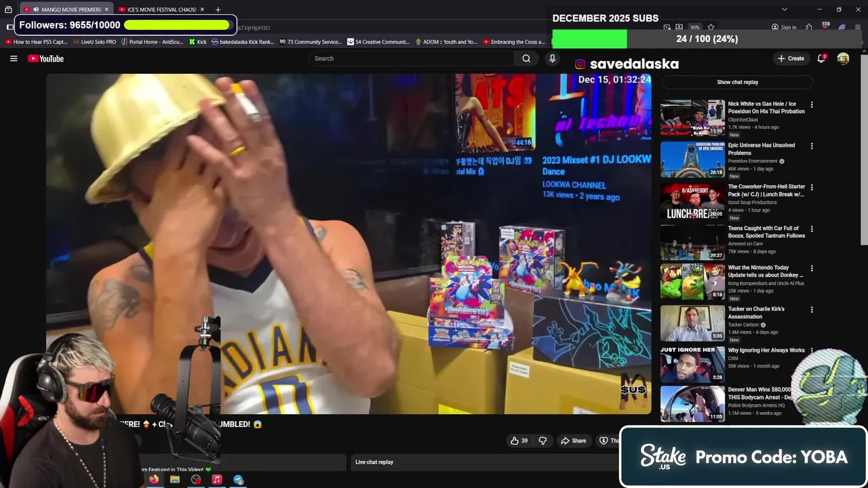Open Nick White vs Gas Hole thumbnail
This screenshot has height=488, width=868.
pos(692,118)
